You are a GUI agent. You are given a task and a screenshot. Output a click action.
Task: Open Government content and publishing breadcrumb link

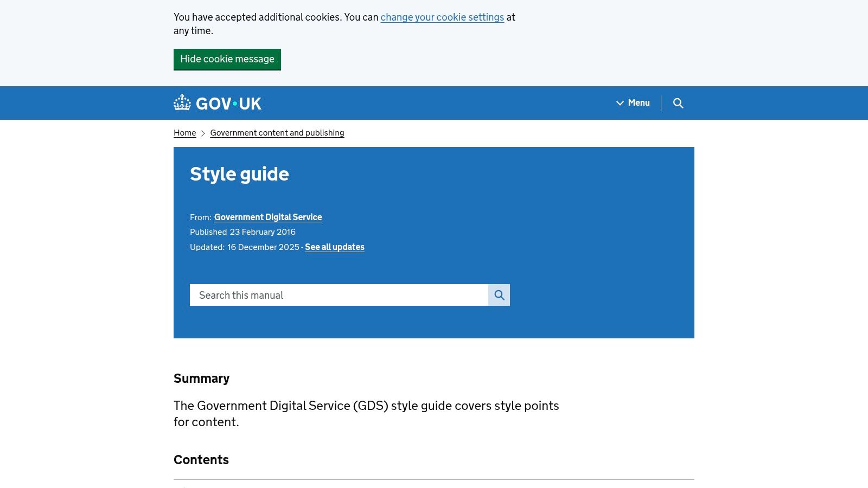pos(277,133)
